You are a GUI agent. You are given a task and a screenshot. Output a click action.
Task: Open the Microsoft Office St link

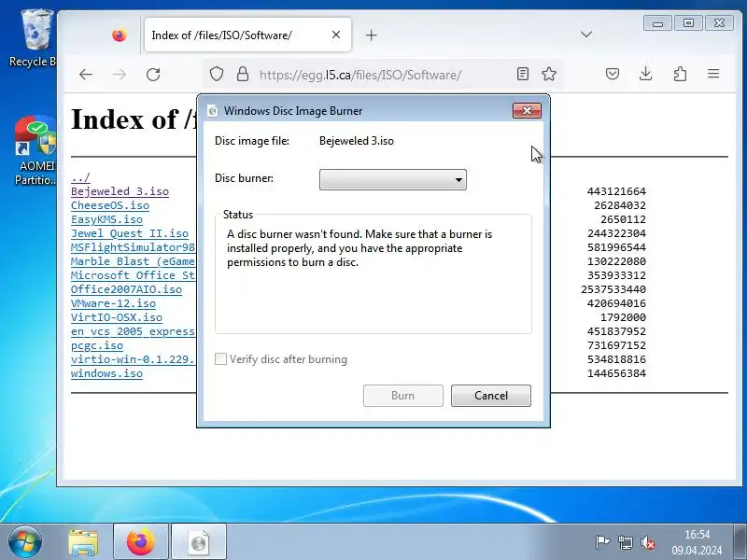click(133, 275)
